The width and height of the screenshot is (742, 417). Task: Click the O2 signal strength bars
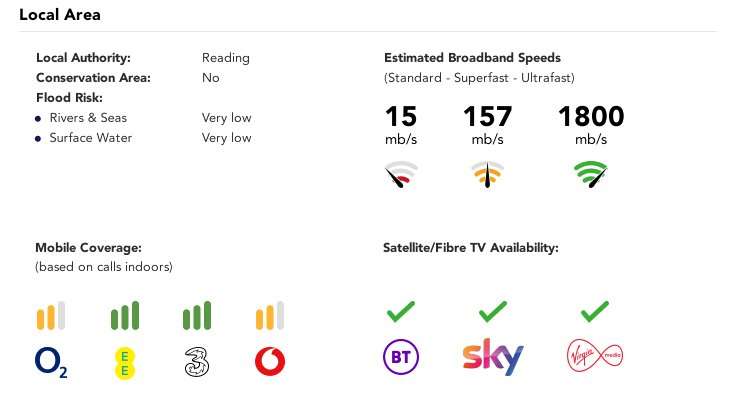point(51,315)
